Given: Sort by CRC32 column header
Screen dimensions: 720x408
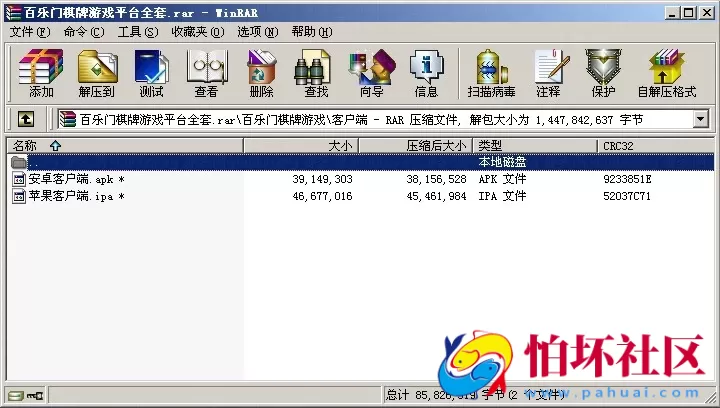Looking at the screenshot, I should click(656, 146).
